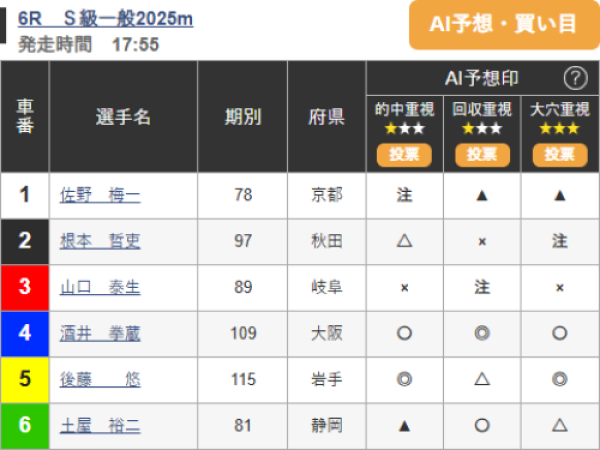This screenshot has width=600, height=450.
Task: Click 大穴重視 ○ mark for 酒井 拳蔵
Action: 560,334
